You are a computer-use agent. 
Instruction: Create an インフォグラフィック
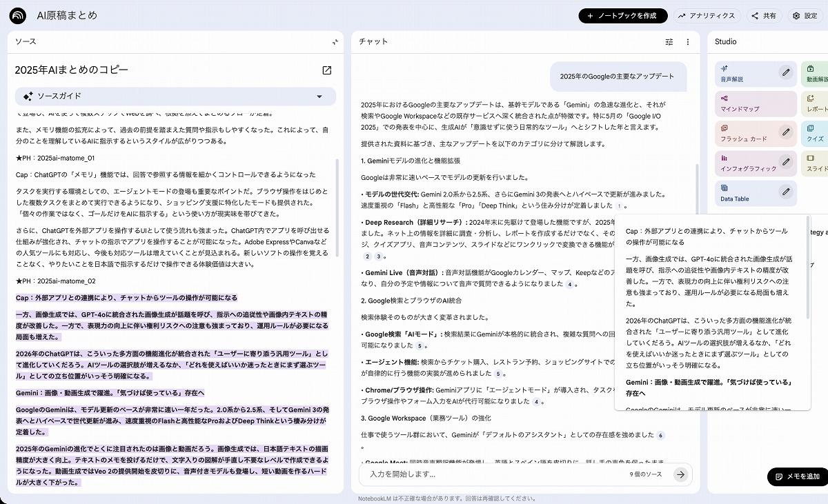(749, 163)
